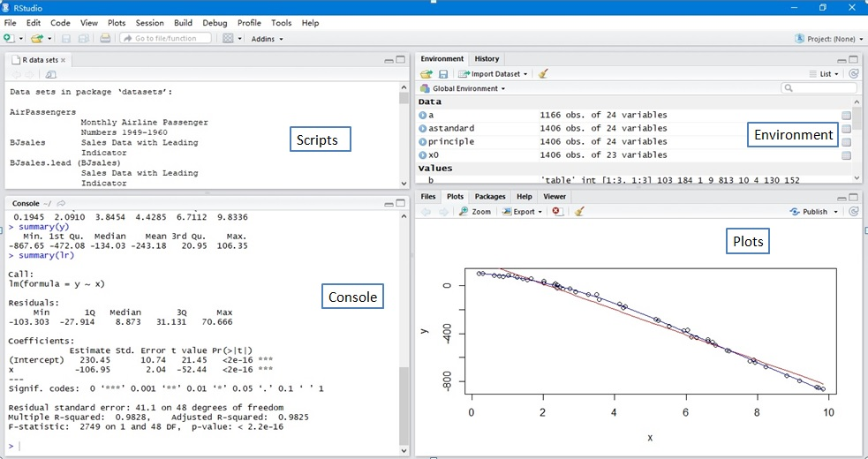The width and height of the screenshot is (868, 459).
Task: Open the Global Environment dropdown
Action: click(x=463, y=88)
